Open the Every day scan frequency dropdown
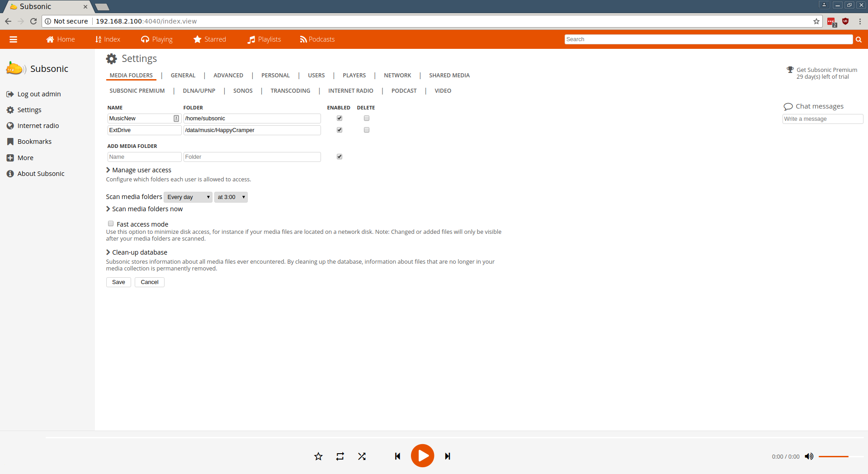 188,197
